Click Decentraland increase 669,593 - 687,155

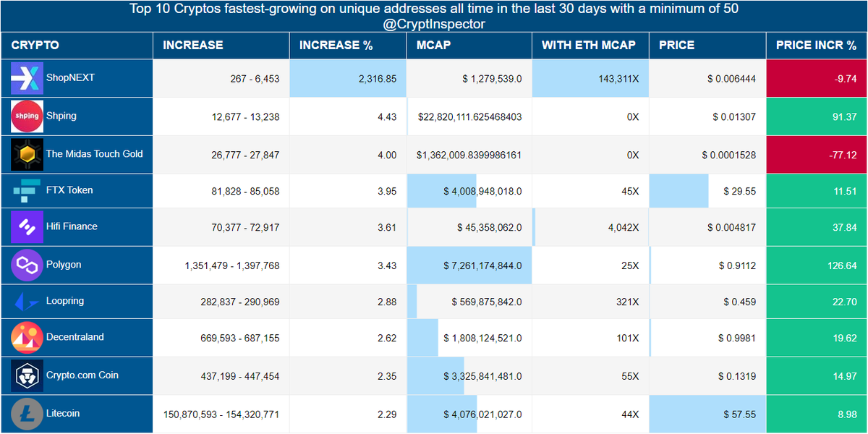point(240,339)
